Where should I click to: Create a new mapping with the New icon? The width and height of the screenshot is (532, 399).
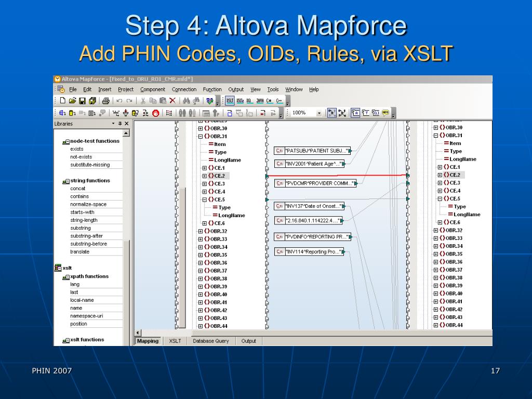tap(62, 100)
